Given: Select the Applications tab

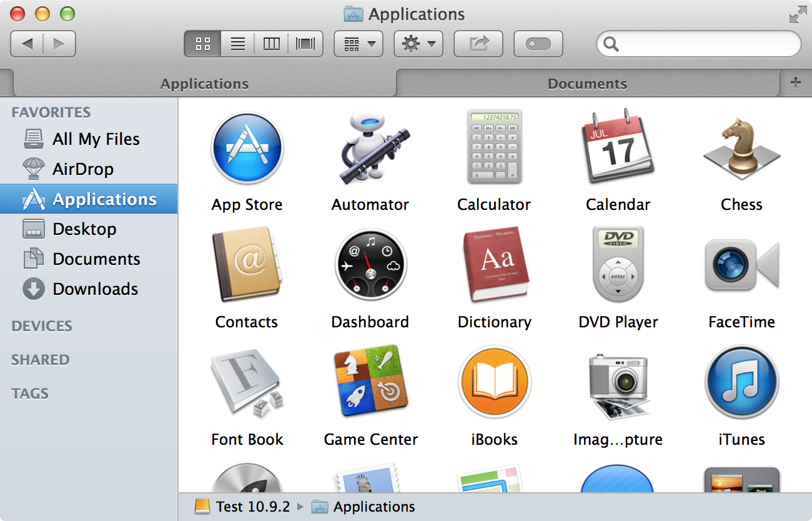Looking at the screenshot, I should point(204,84).
